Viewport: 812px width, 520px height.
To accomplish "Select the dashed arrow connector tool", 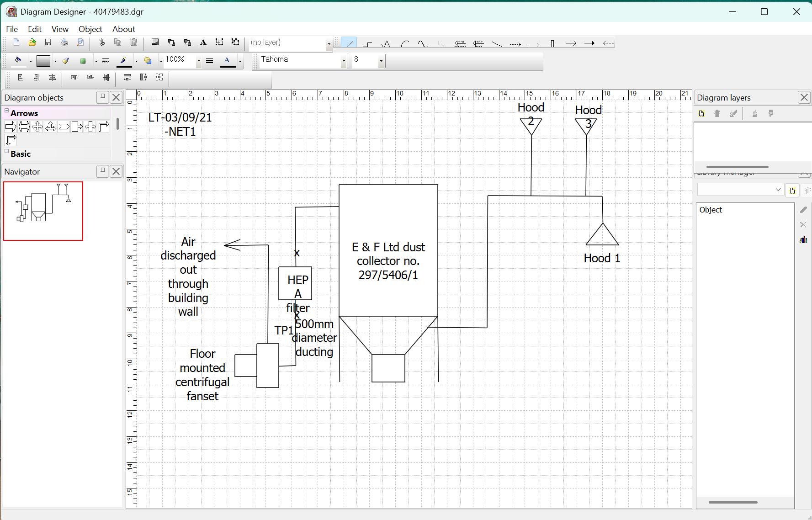I will [515, 44].
